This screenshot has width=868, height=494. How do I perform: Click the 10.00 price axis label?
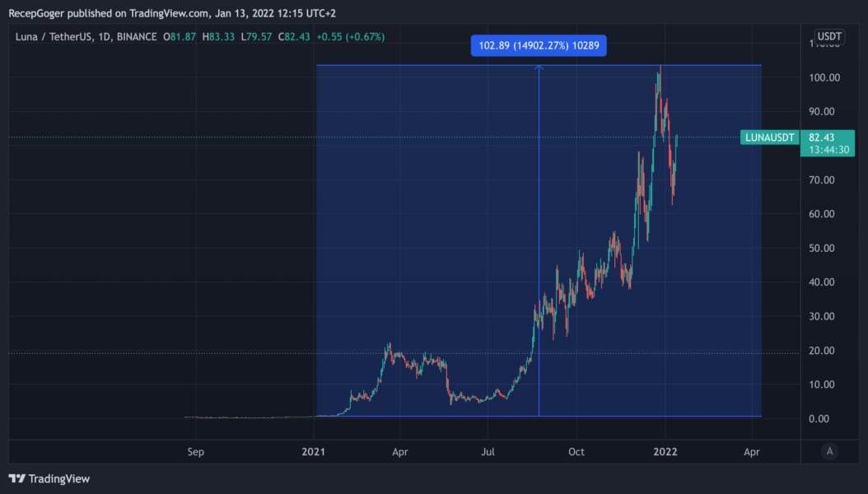822,384
